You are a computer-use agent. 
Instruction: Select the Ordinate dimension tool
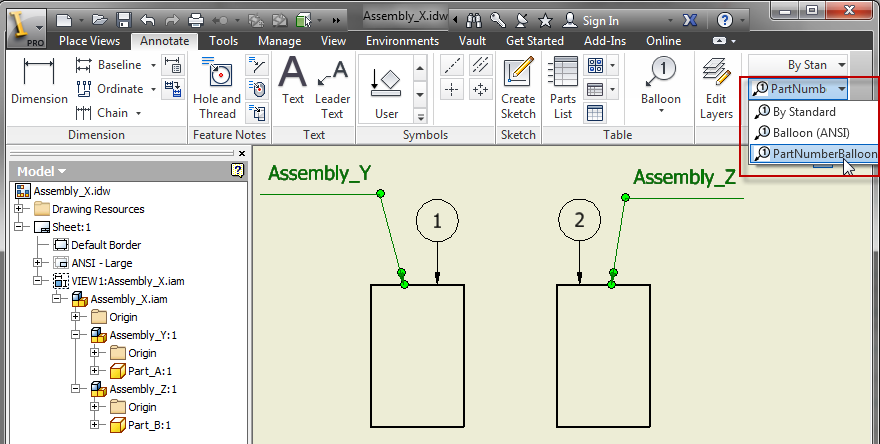109,89
